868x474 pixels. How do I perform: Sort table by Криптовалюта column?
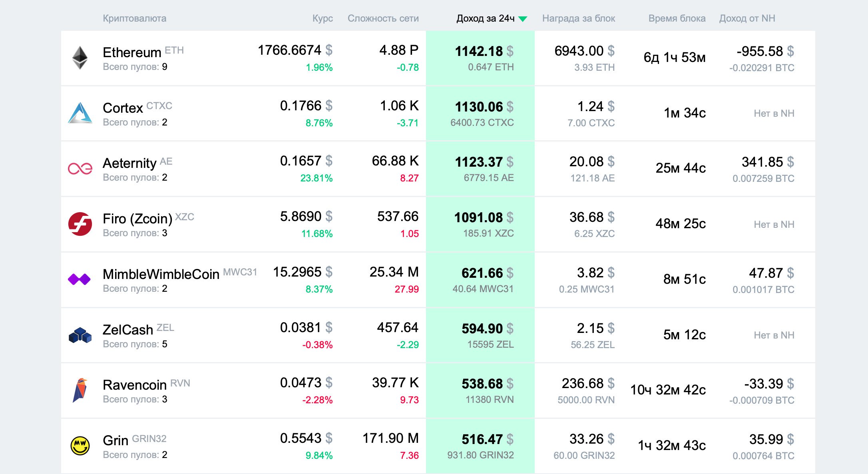pyautogui.click(x=134, y=18)
